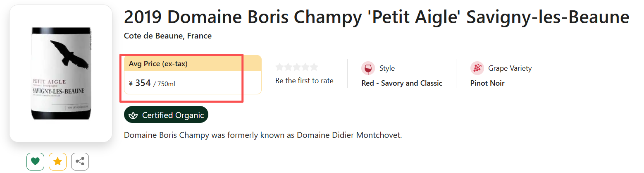Rate one star using first rating star
This screenshot has height=173, width=644.
click(280, 67)
